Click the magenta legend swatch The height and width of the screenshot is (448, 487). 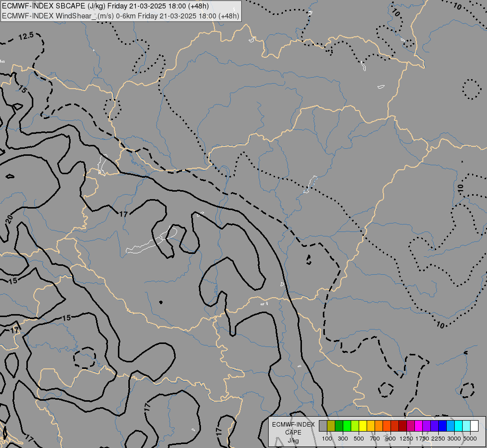[x=419, y=426]
